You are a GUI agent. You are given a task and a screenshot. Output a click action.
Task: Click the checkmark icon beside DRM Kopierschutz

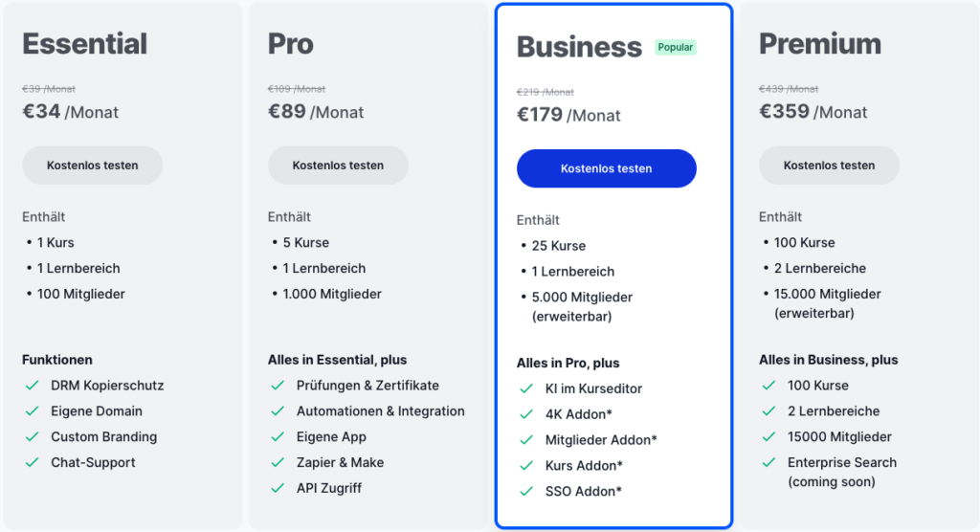(x=32, y=386)
